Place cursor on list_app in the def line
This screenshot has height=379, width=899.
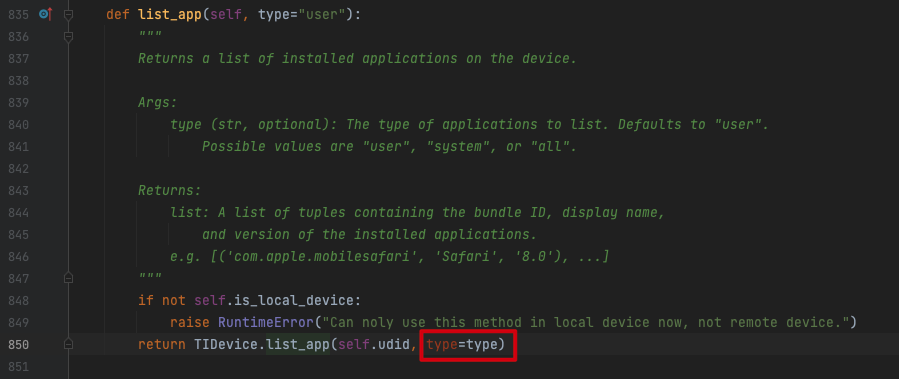170,14
